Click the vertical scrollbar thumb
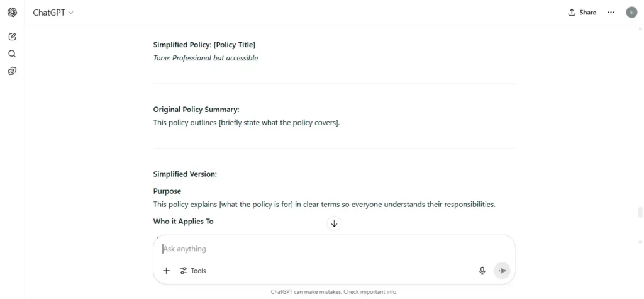This screenshot has height=299, width=644. tap(640, 213)
